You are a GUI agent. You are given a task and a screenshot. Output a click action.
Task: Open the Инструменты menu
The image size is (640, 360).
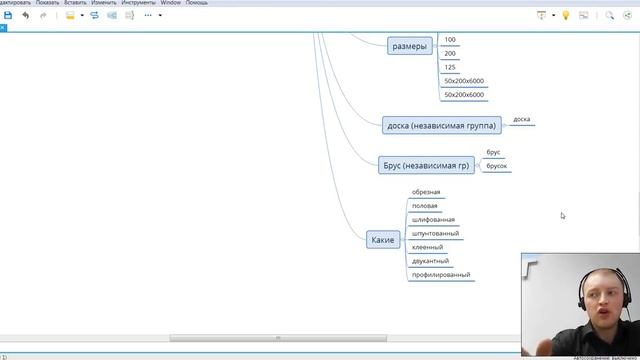[x=138, y=2]
